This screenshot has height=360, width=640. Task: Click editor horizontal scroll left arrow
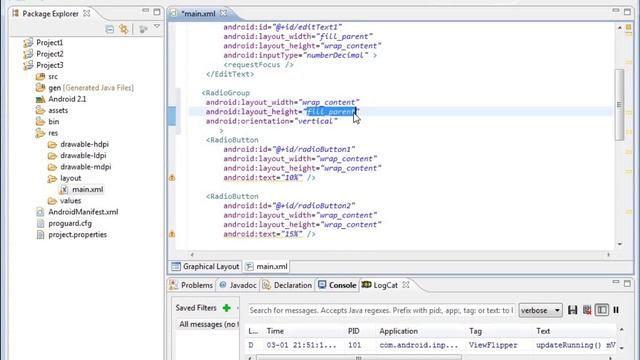pyautogui.click(x=192, y=254)
